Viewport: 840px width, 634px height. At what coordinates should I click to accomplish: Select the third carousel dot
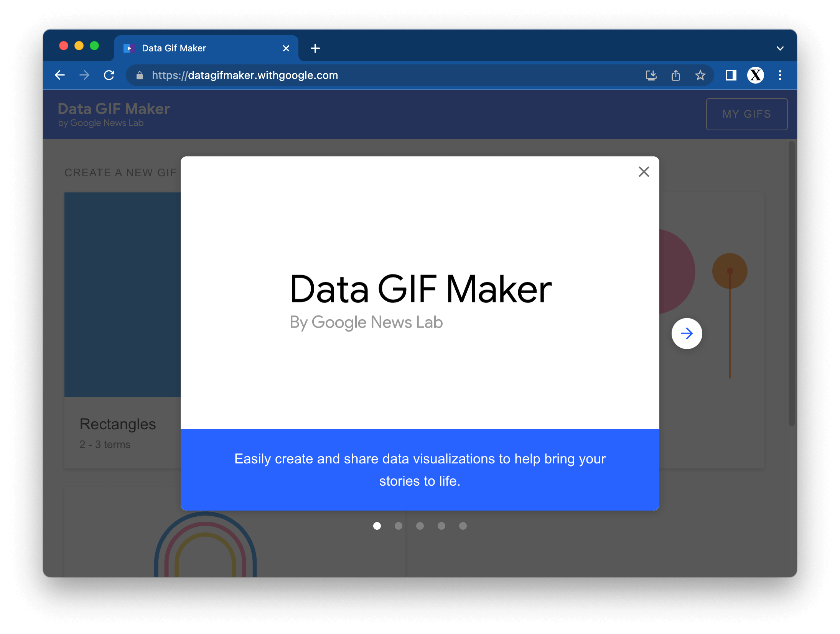[420, 526]
